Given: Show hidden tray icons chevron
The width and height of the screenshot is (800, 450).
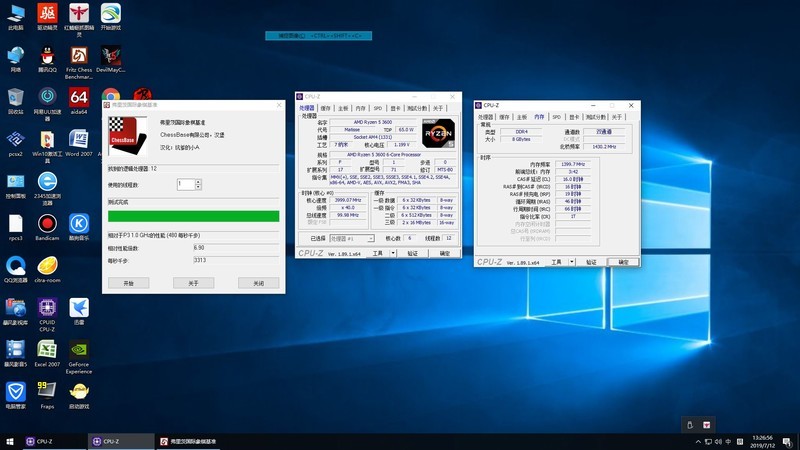Looking at the screenshot, I should [698, 441].
